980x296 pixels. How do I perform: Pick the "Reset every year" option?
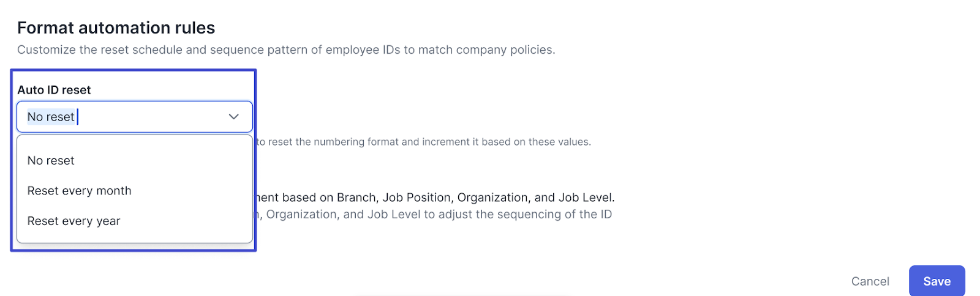[73, 221]
